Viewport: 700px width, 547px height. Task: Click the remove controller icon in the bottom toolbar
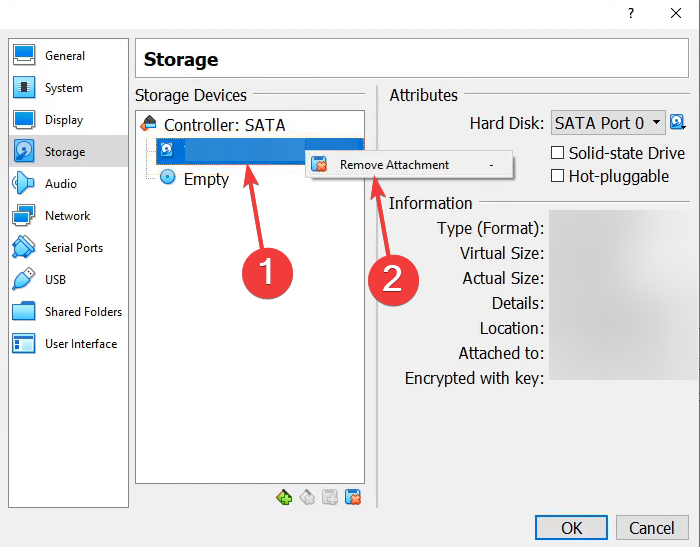click(x=307, y=497)
